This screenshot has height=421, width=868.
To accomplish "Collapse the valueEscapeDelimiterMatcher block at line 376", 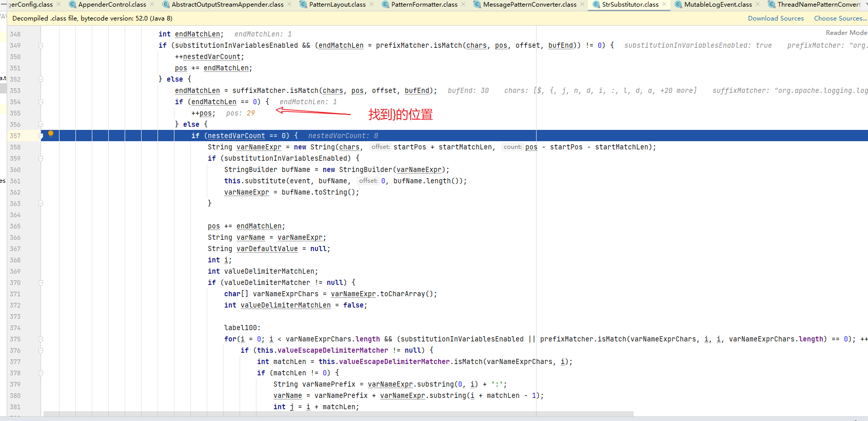I will click(41, 351).
